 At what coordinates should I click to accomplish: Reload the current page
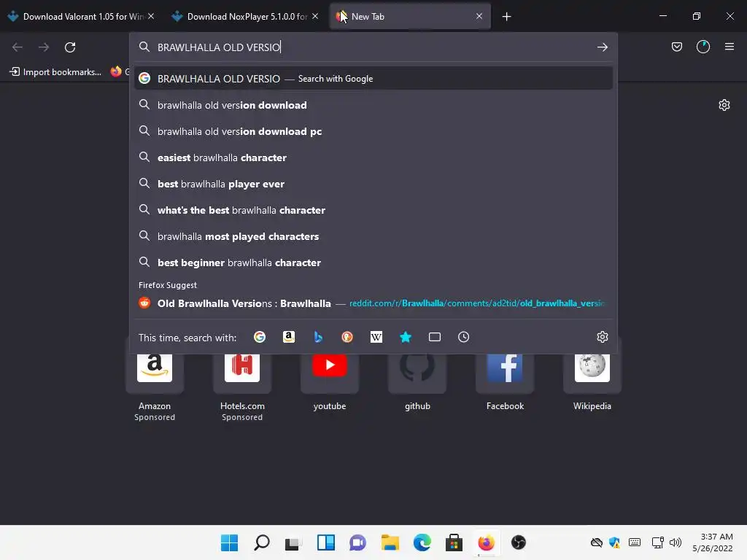point(70,47)
